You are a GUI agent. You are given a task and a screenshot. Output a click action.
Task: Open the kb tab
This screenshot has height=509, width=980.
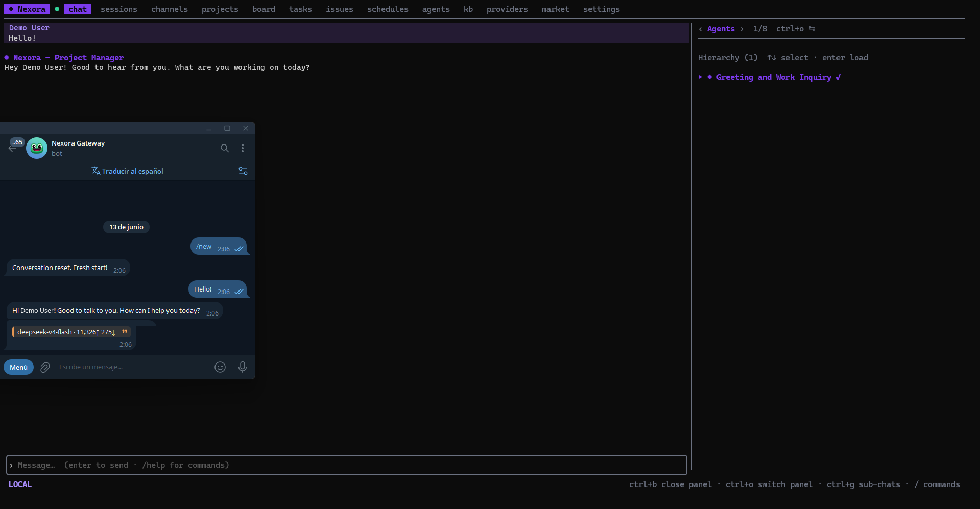(468, 9)
